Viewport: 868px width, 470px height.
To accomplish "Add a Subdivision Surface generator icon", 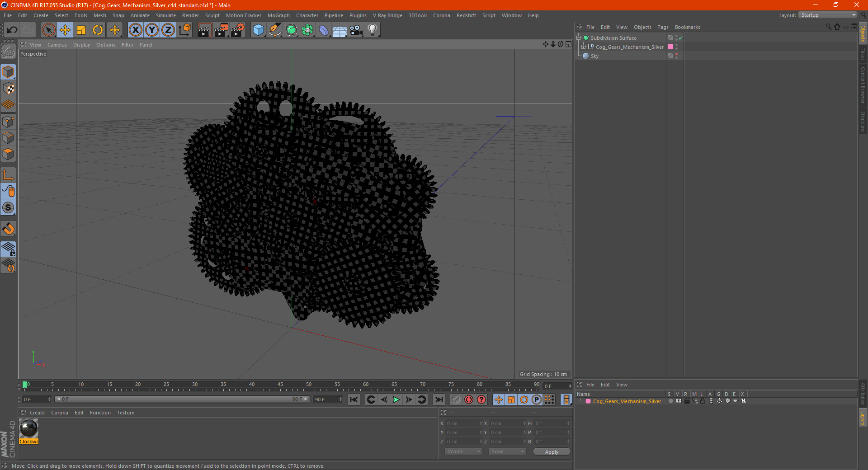I will click(x=291, y=30).
